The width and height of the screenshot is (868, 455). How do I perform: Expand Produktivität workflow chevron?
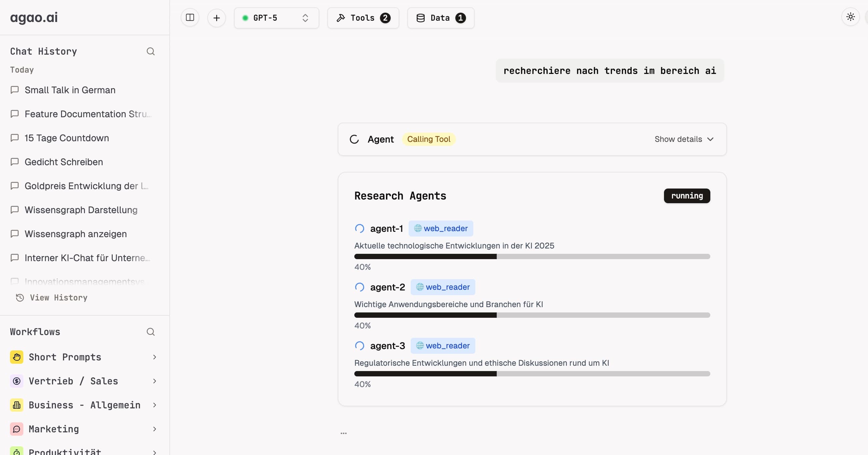(x=155, y=452)
